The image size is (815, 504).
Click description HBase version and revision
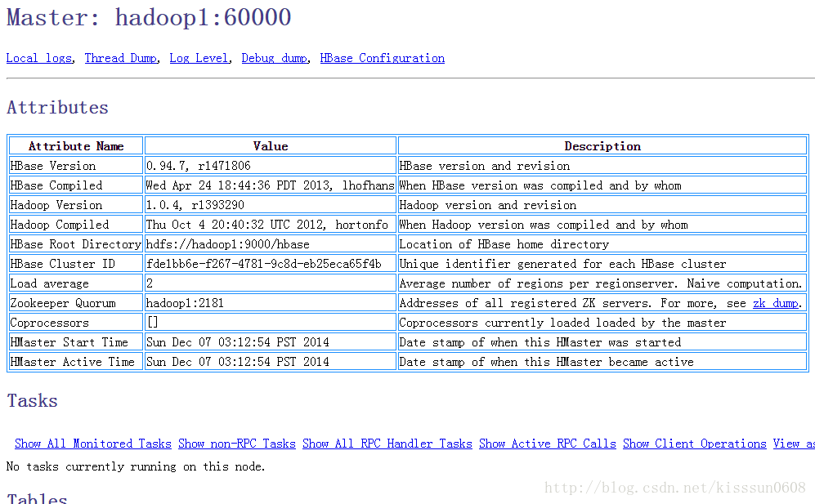pyautogui.click(x=602, y=166)
